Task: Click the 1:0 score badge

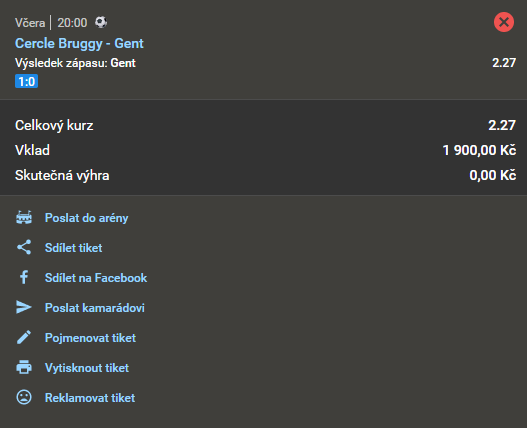Action: [27, 81]
